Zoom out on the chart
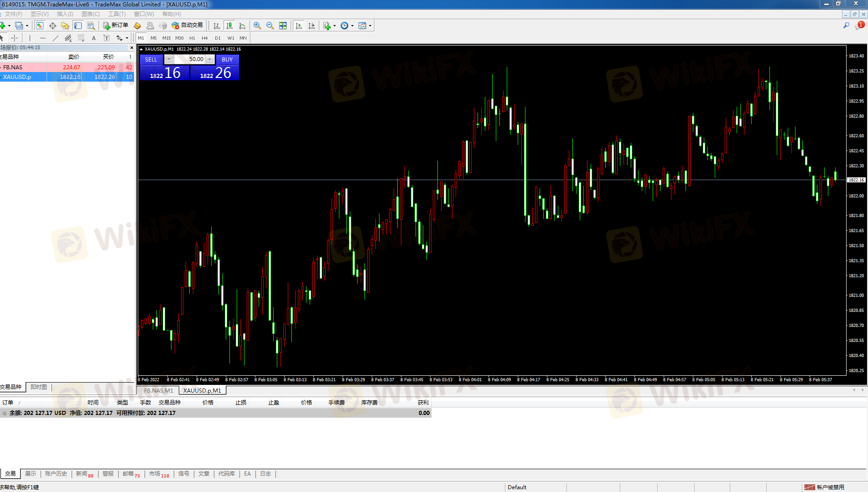The height and width of the screenshot is (492, 868). pos(270,26)
